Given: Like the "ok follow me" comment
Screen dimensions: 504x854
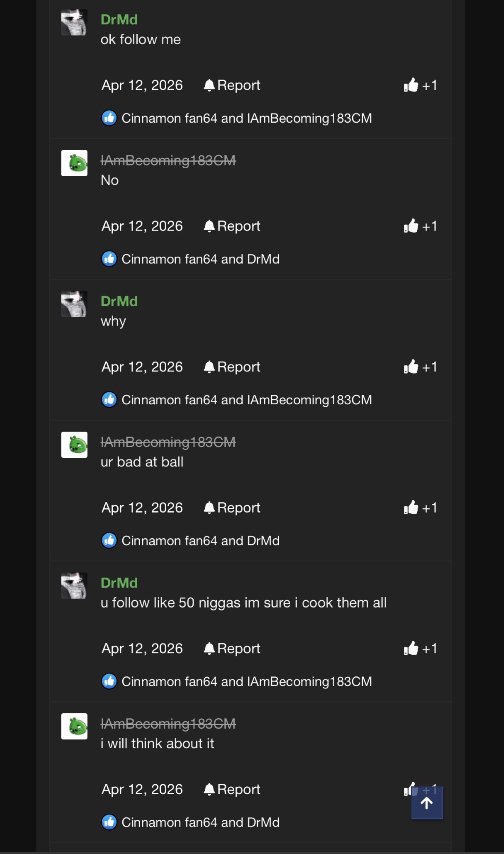Looking at the screenshot, I should coord(420,85).
